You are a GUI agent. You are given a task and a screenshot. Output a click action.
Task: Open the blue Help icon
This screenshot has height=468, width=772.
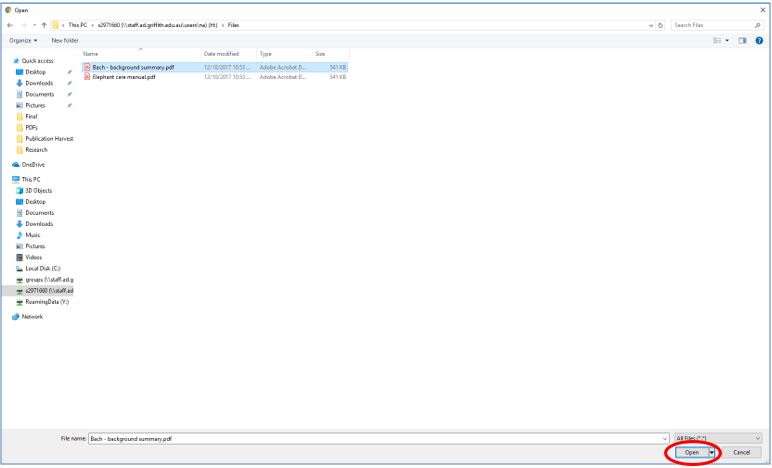click(x=759, y=40)
